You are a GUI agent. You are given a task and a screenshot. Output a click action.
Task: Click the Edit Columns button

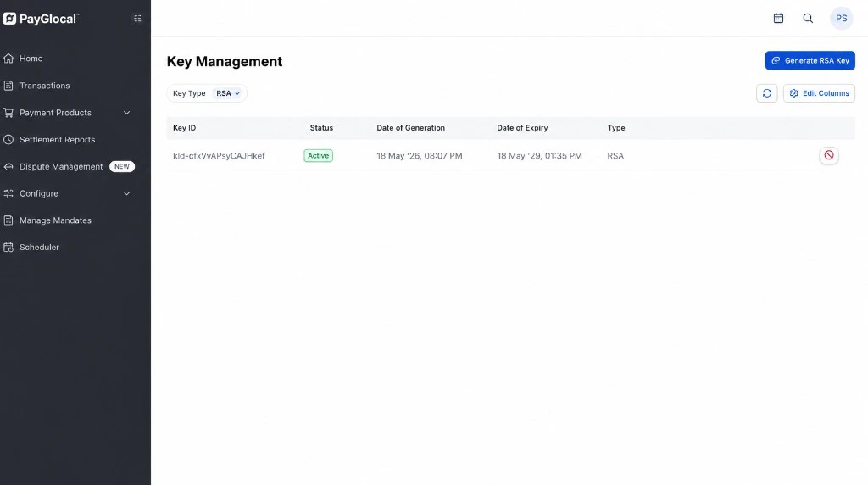tap(820, 93)
